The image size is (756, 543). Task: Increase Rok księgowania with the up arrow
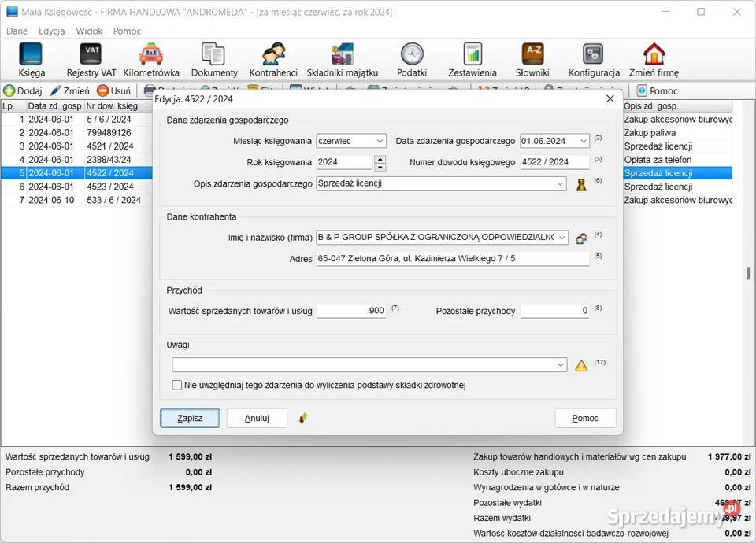coord(380,159)
